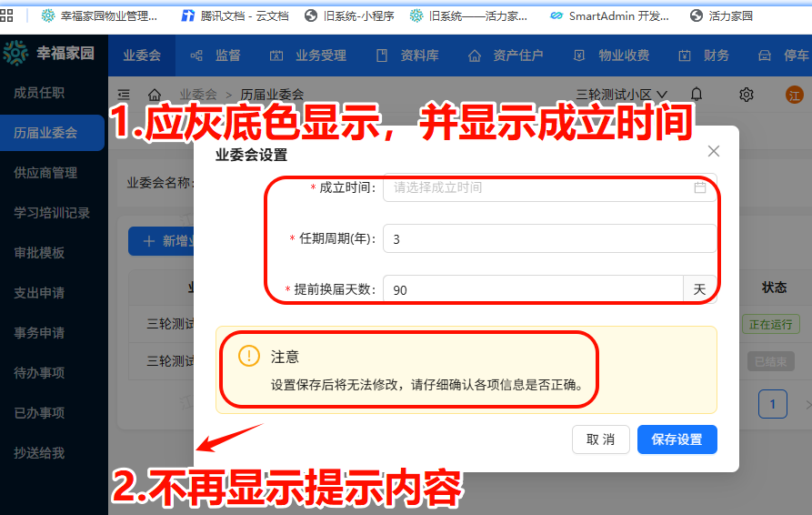The image size is (812, 515).
Task: Close the 业委会设置 dialog
Action: (714, 151)
